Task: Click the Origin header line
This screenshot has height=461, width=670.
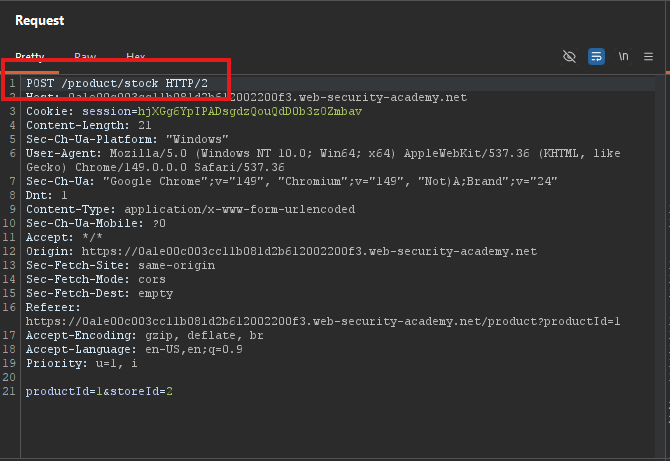Action: click(x=281, y=251)
